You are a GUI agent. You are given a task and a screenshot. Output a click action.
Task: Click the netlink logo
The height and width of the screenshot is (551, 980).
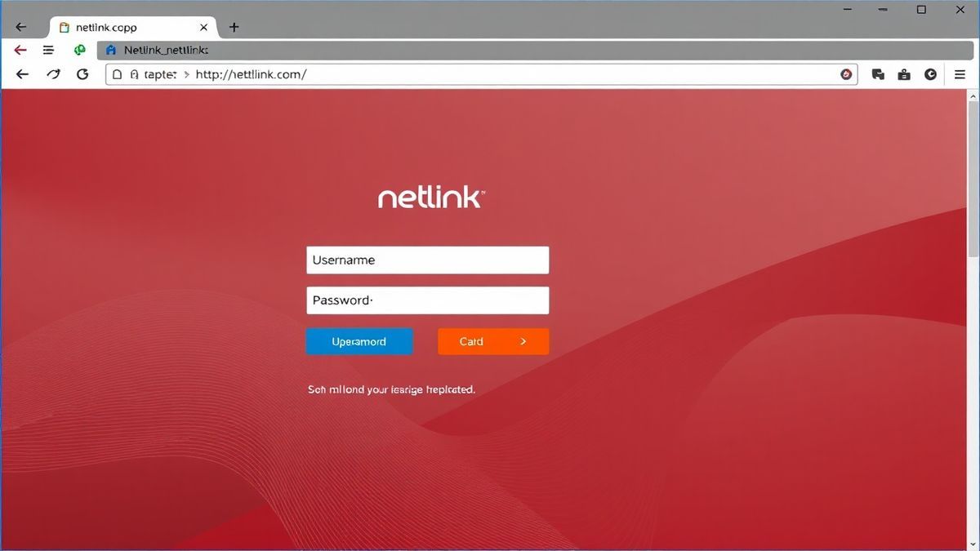(432, 198)
